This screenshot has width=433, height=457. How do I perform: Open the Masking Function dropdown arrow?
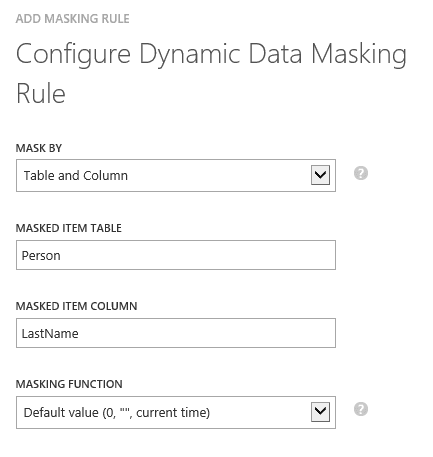pyautogui.click(x=320, y=412)
